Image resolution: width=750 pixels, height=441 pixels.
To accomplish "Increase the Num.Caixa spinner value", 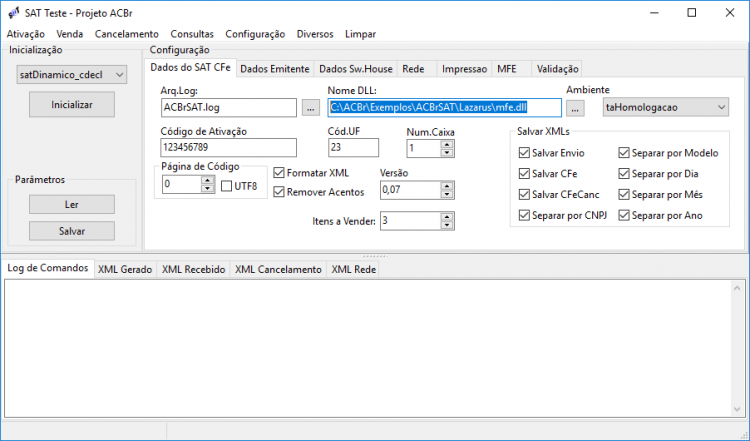I will click(x=447, y=144).
